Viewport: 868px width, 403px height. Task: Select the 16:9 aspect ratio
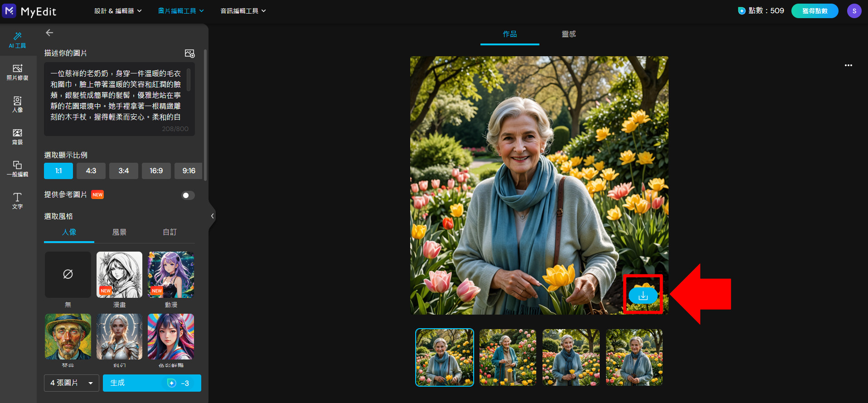coord(156,171)
